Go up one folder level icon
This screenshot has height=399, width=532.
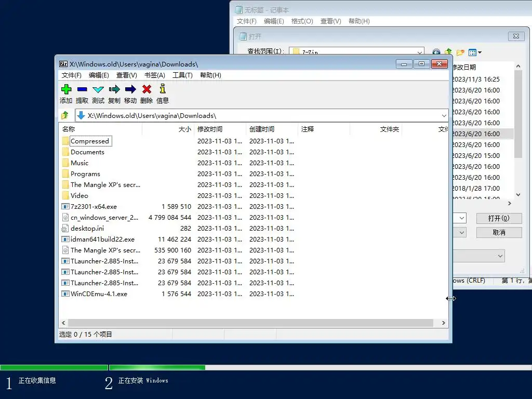point(65,115)
